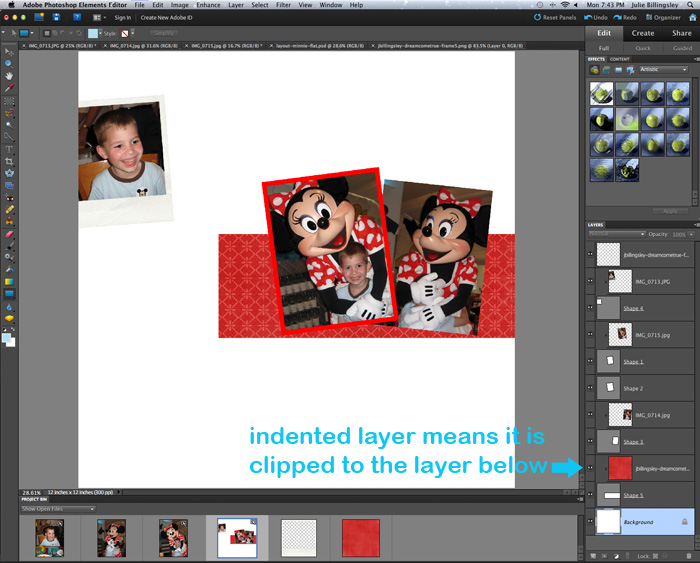Screen dimensions: 700x563
Task: Select the Sponge tool
Action: click(x=9, y=318)
